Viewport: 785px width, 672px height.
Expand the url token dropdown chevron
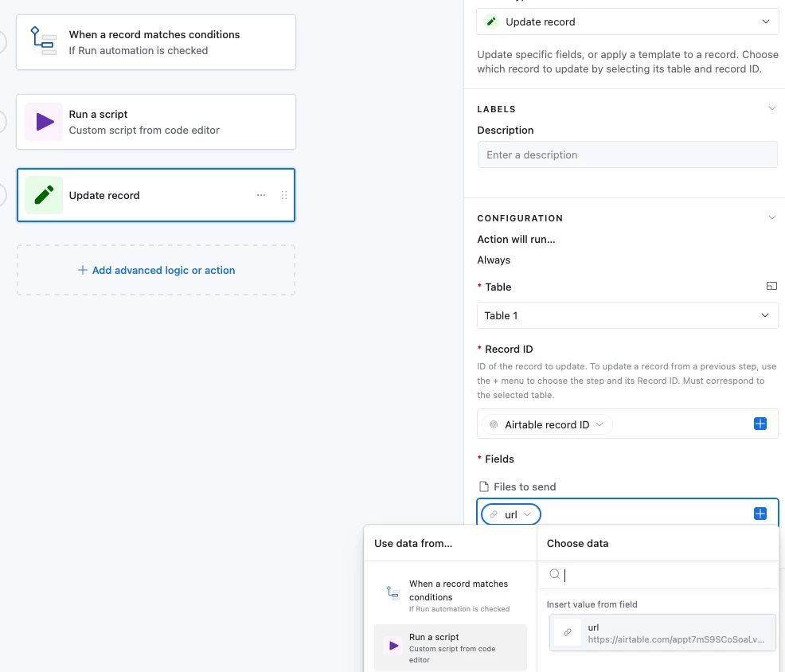click(x=527, y=514)
